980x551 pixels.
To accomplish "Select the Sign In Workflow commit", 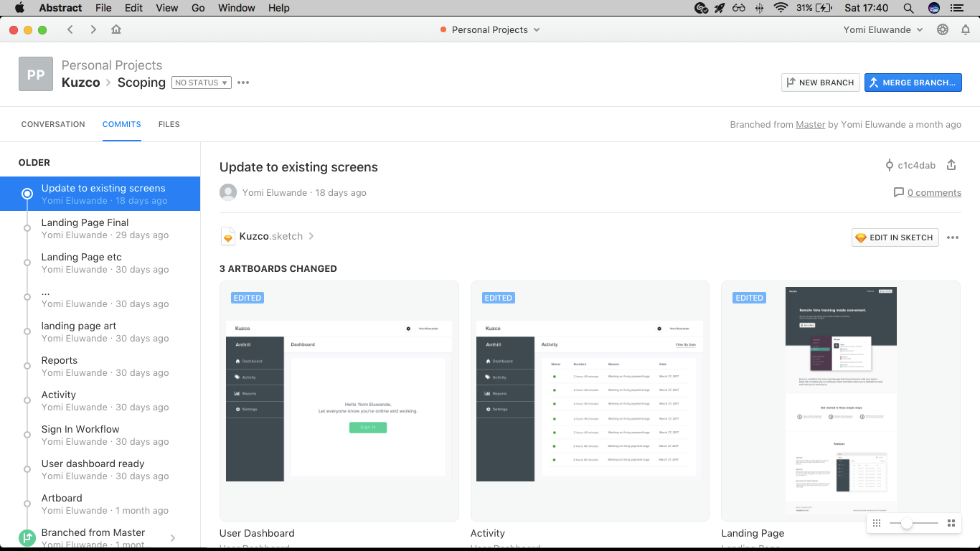I will (x=100, y=435).
